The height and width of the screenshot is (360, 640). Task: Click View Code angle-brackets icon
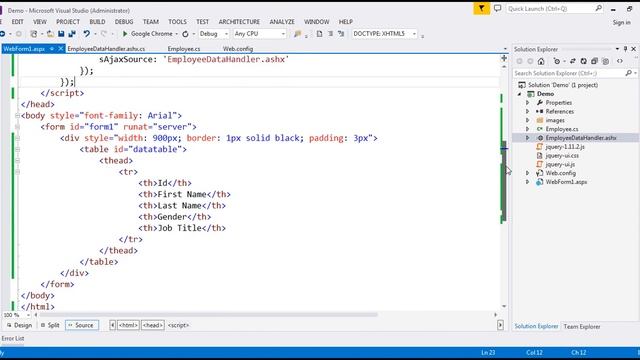(x=620, y=61)
